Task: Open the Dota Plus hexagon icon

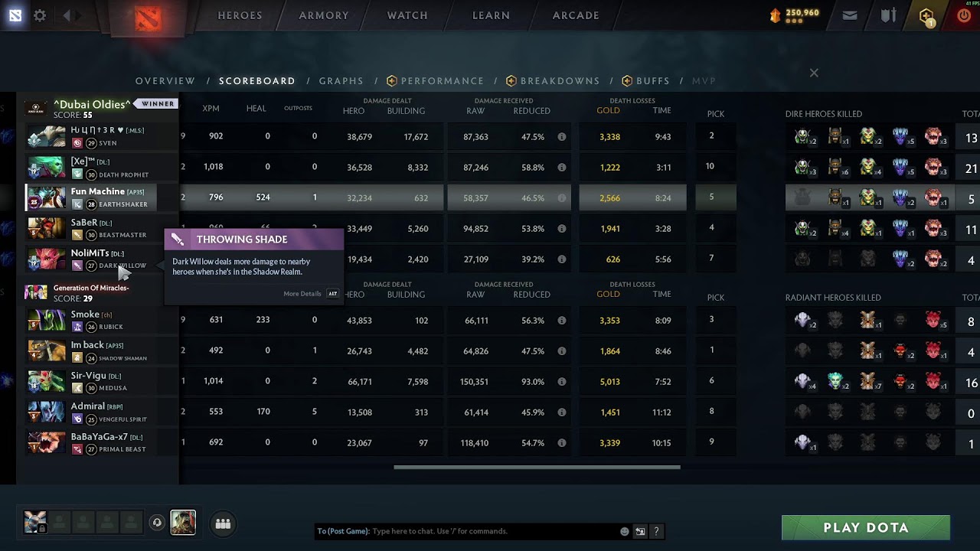Action: click(927, 16)
